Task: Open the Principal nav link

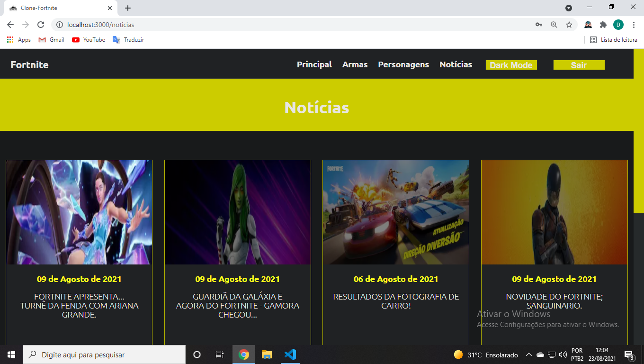Action: coord(314,64)
